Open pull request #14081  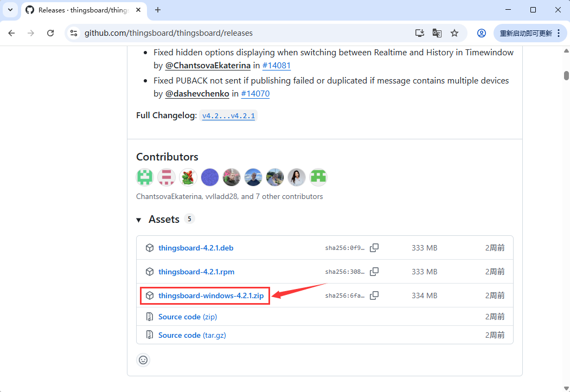click(277, 66)
